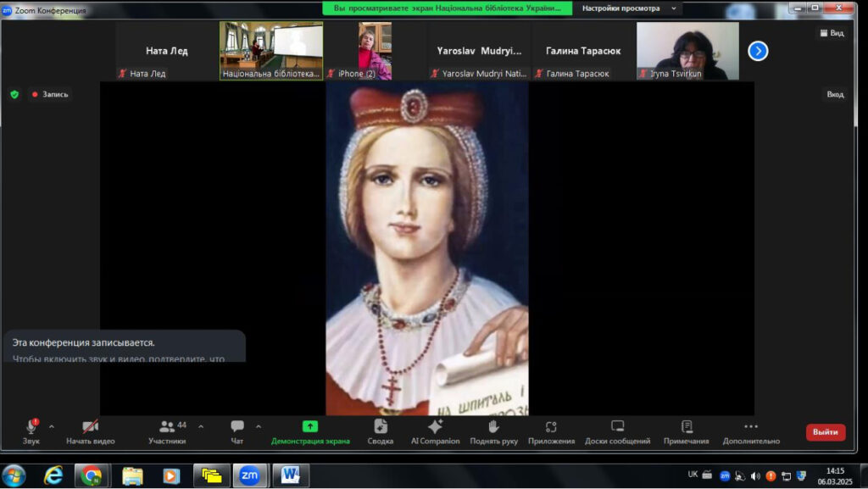The width and height of the screenshot is (868, 489).
Task: Click the orange alert tray icon
Action: (771, 475)
